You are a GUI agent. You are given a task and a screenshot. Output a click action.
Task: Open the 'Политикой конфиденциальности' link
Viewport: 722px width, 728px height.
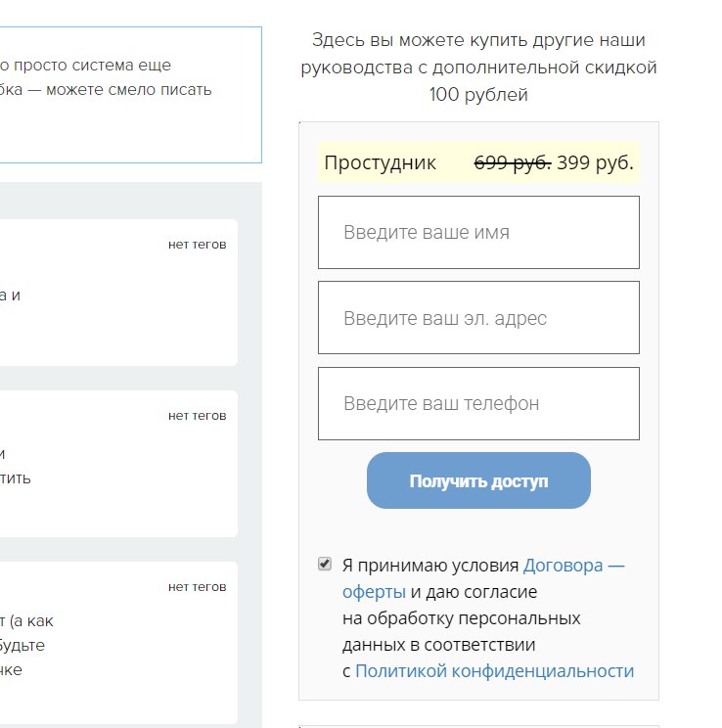click(x=494, y=671)
